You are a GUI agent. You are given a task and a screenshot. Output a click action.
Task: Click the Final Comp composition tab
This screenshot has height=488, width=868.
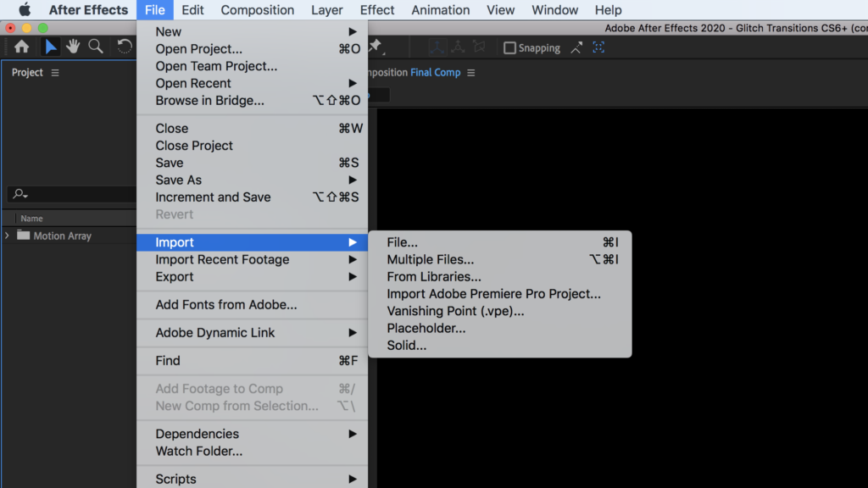click(435, 73)
